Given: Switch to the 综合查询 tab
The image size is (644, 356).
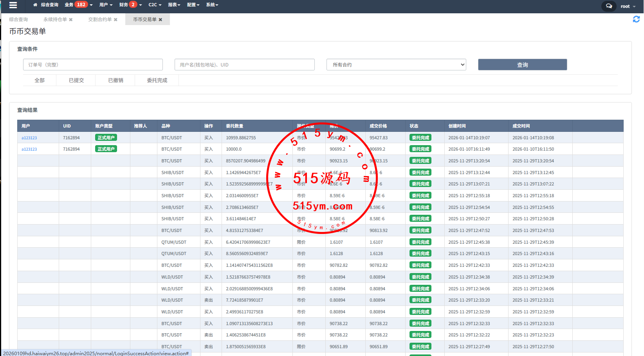Looking at the screenshot, I should (x=18, y=20).
